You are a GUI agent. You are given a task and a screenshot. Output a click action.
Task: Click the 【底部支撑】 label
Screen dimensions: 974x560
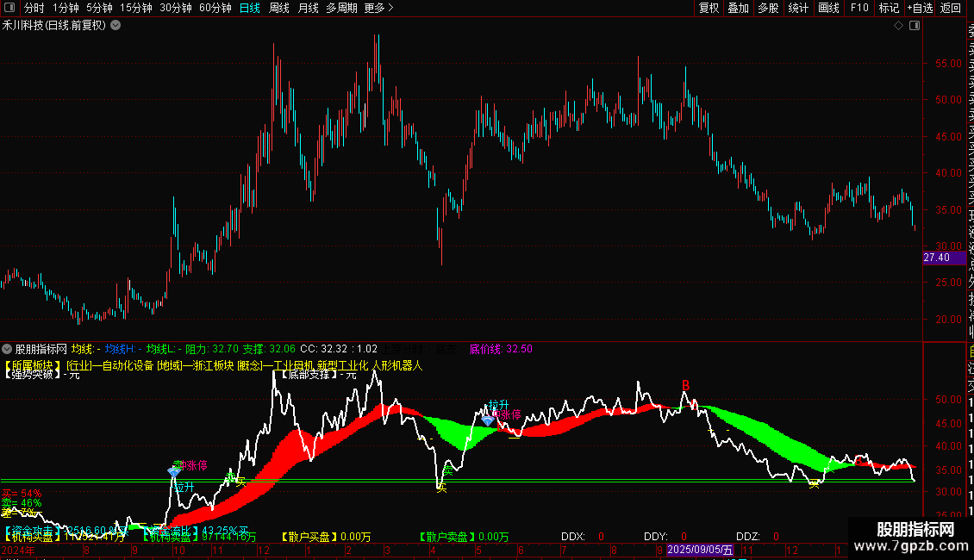coord(309,375)
